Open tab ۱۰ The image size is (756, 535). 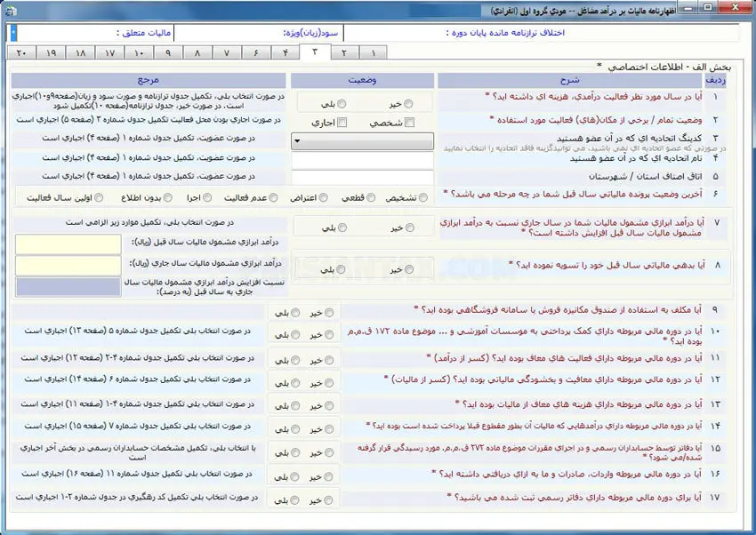(x=139, y=52)
